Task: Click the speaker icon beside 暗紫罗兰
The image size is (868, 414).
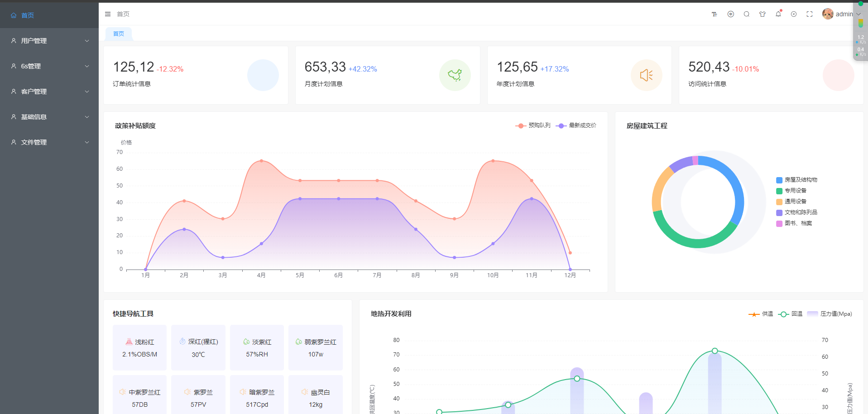Action: 243,392
